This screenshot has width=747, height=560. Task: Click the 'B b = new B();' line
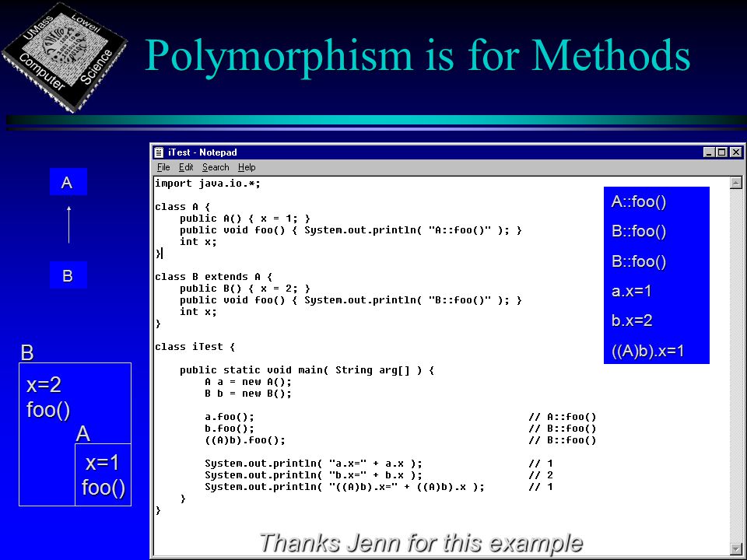[x=247, y=394]
